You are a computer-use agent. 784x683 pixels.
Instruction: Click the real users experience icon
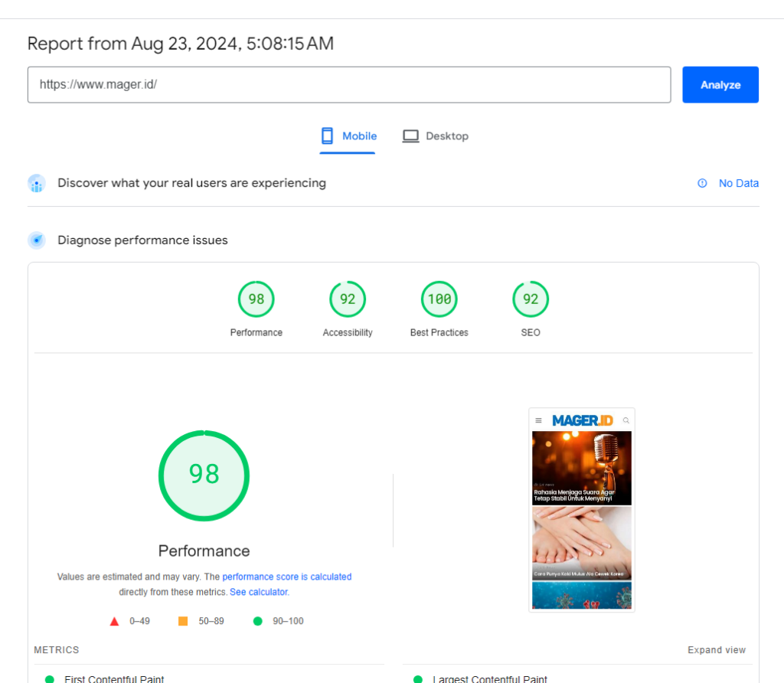click(37, 184)
